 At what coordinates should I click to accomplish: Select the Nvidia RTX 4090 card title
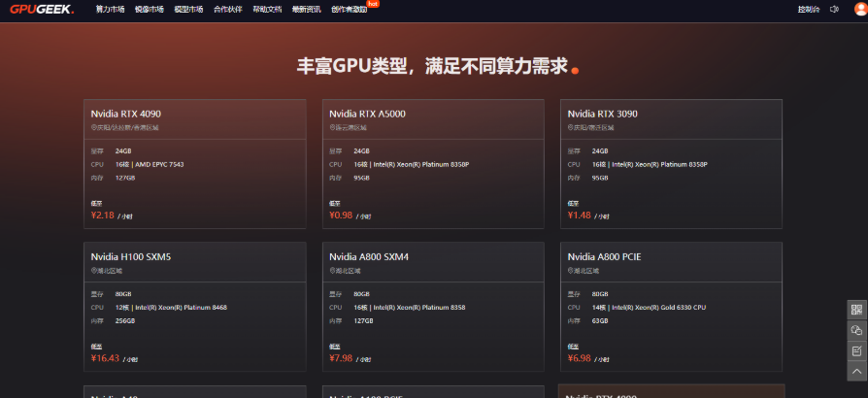[x=125, y=114]
